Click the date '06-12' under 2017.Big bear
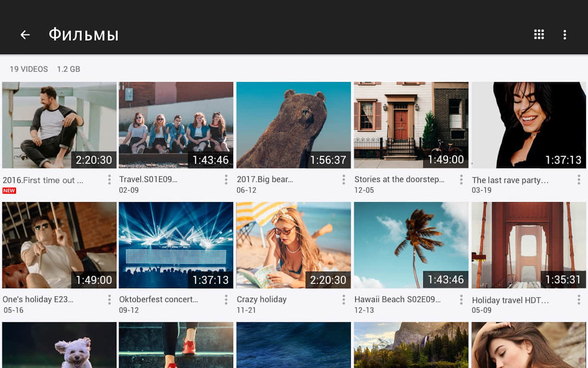588x368 pixels. 246,190
